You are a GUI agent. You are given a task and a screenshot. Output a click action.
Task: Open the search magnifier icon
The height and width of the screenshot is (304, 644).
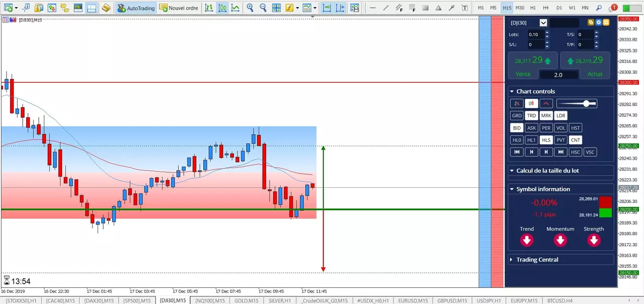tap(599, 8)
